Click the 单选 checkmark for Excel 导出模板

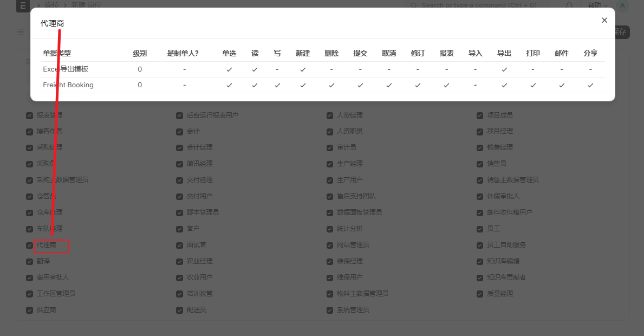229,69
